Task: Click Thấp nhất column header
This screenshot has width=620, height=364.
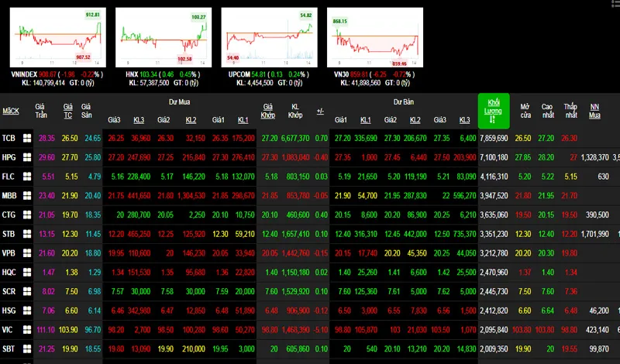Action: [570, 111]
